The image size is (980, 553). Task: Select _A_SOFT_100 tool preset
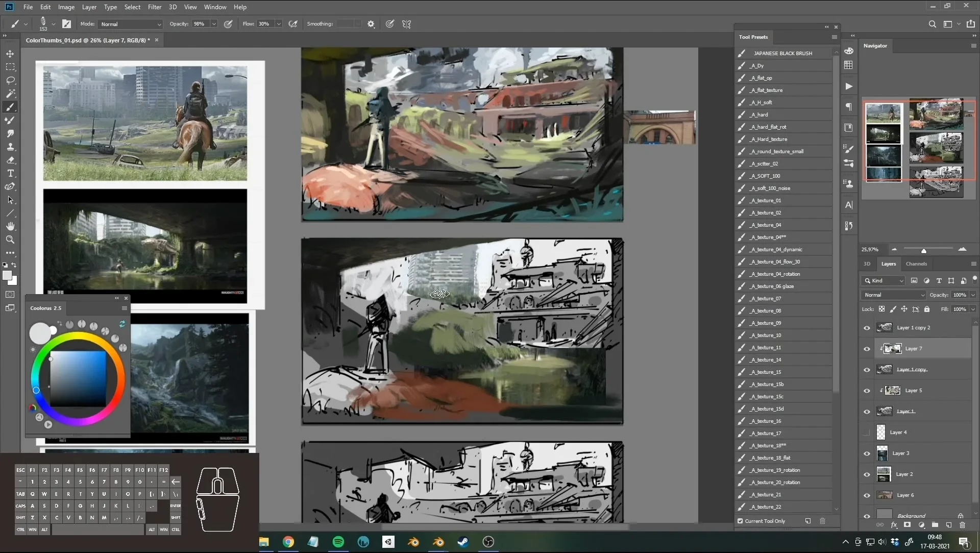(x=783, y=176)
